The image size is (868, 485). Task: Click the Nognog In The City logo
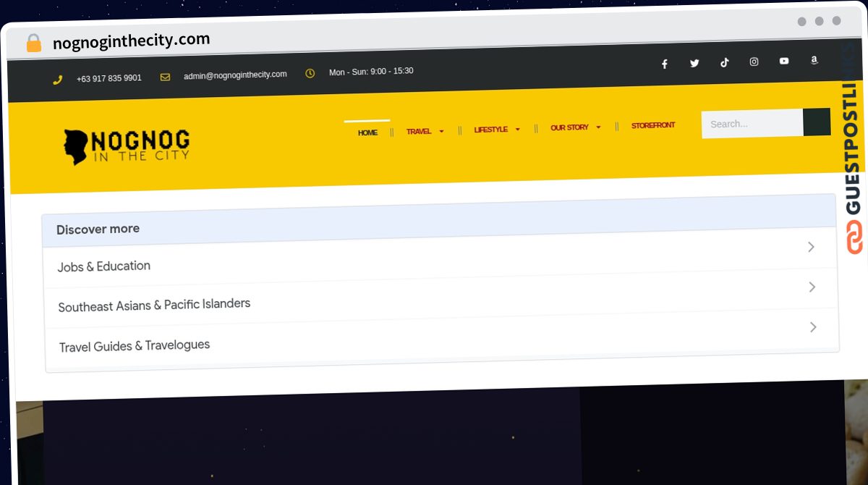pos(127,147)
